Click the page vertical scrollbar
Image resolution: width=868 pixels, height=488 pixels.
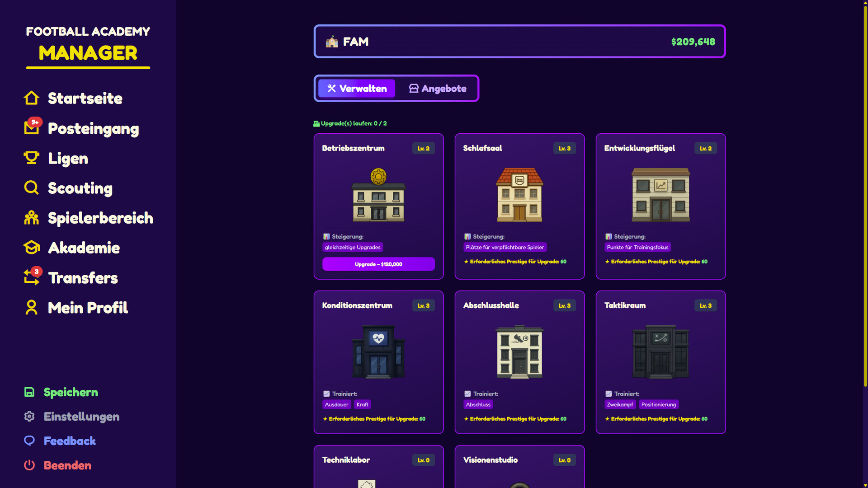pyautogui.click(x=865, y=194)
